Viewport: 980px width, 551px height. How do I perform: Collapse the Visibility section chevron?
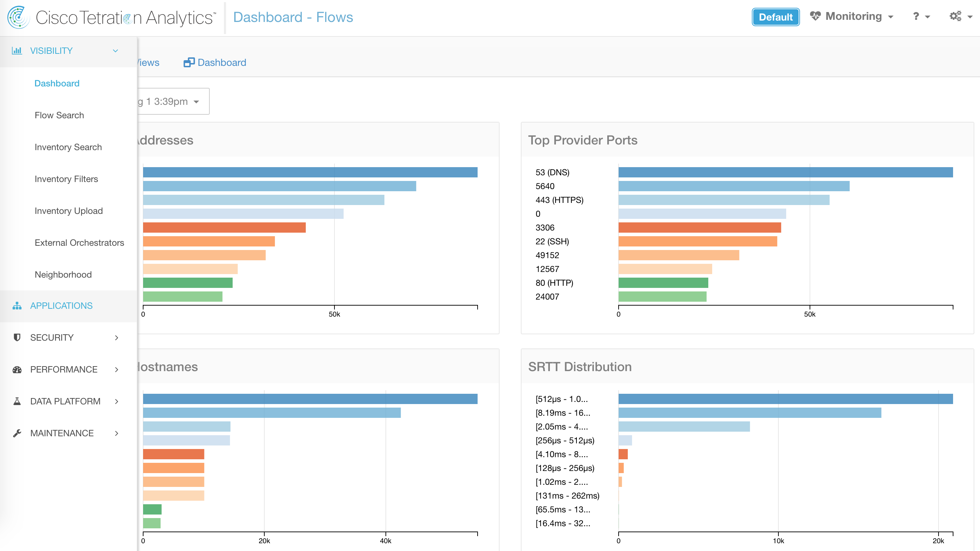point(115,51)
